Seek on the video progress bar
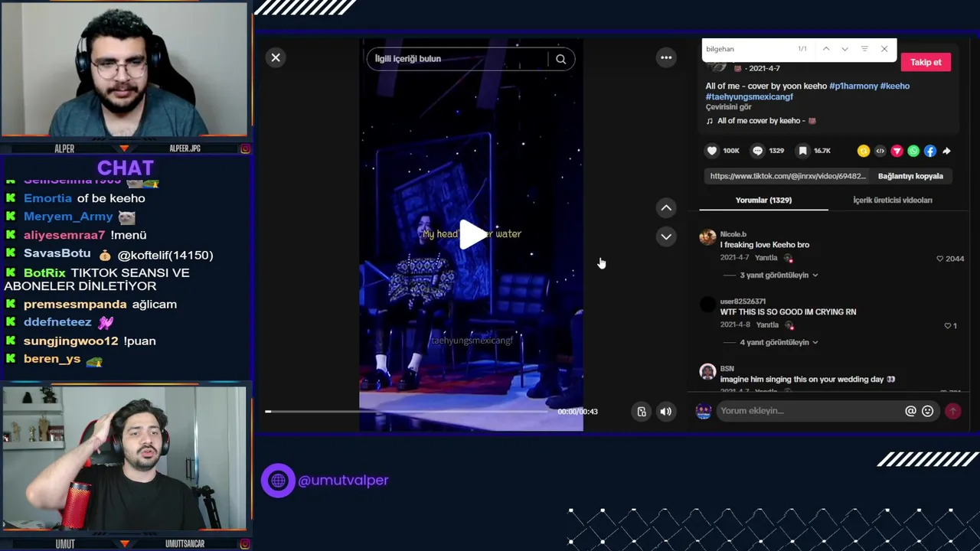 pos(407,412)
